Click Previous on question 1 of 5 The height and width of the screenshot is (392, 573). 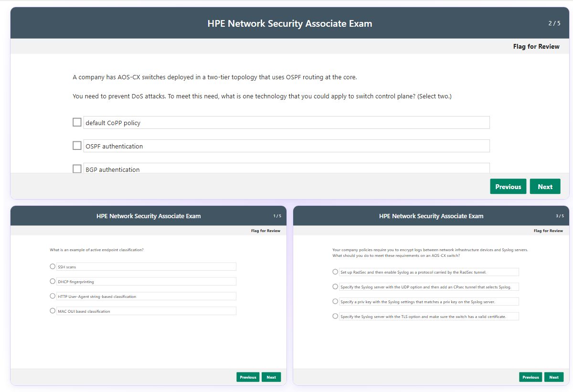coord(248,377)
